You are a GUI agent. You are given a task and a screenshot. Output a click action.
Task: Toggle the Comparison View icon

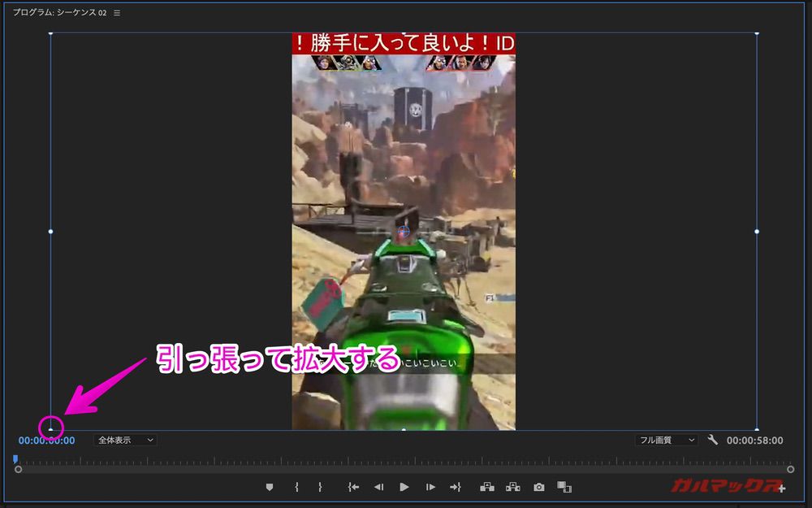click(564, 487)
